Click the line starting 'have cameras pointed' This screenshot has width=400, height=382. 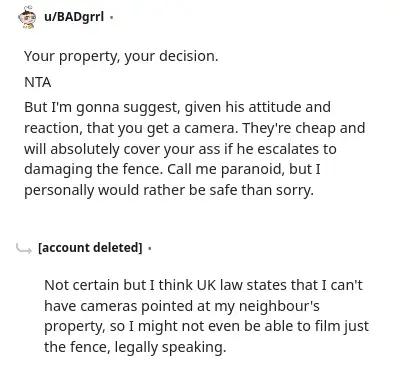182,306
